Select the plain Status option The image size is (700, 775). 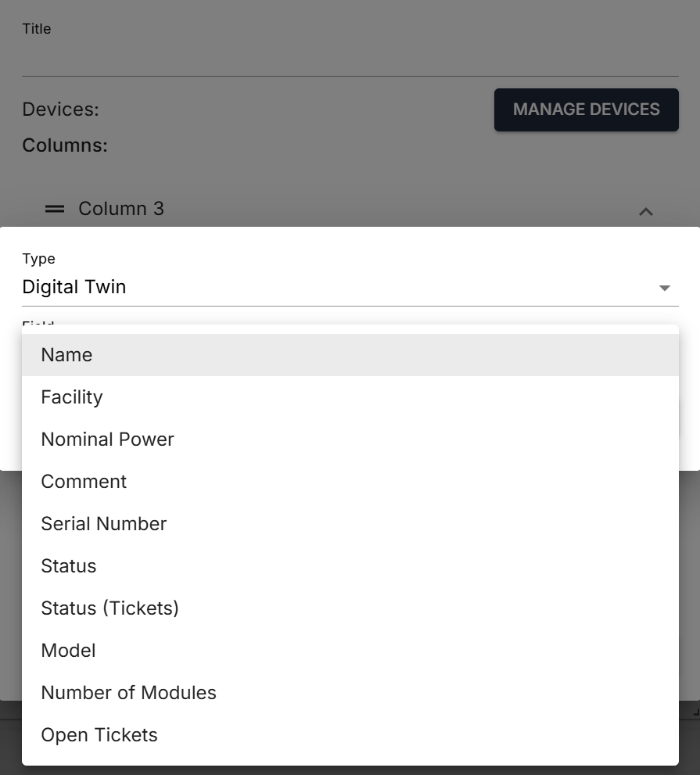(x=69, y=566)
